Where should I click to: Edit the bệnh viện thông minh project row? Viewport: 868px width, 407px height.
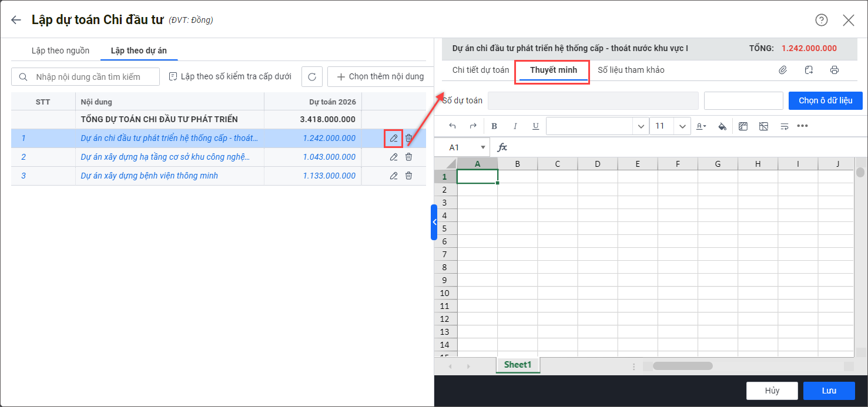394,176
